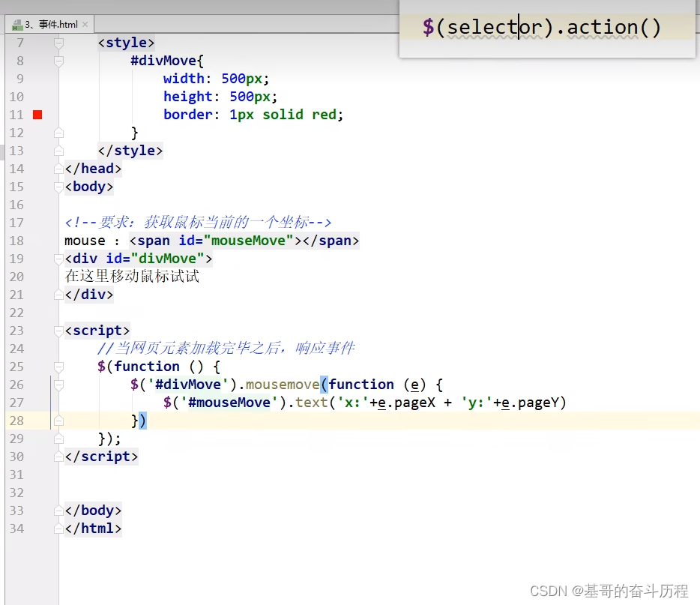Collapse the body element fold arrow at line 15
Screen dimensions: 700x605
[58, 187]
